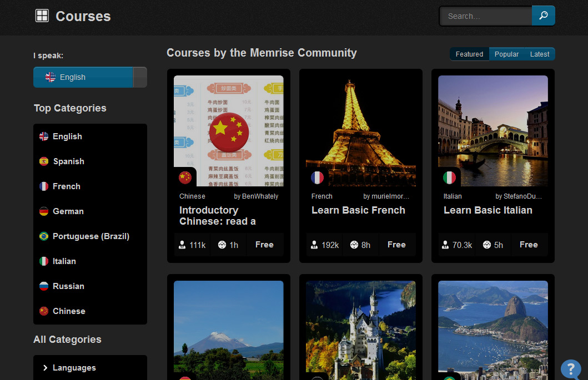
Task: Click the volcano landscape course thumbnail
Action: pos(229,330)
